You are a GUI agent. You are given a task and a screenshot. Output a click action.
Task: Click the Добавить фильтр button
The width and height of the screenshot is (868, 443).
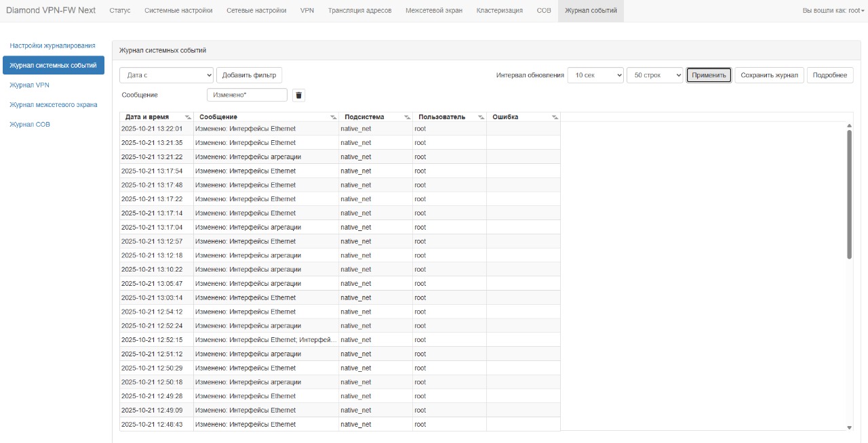coord(249,75)
